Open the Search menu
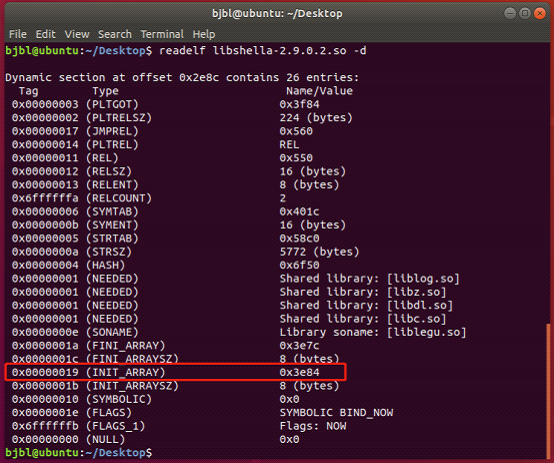554x463 pixels. click(115, 34)
